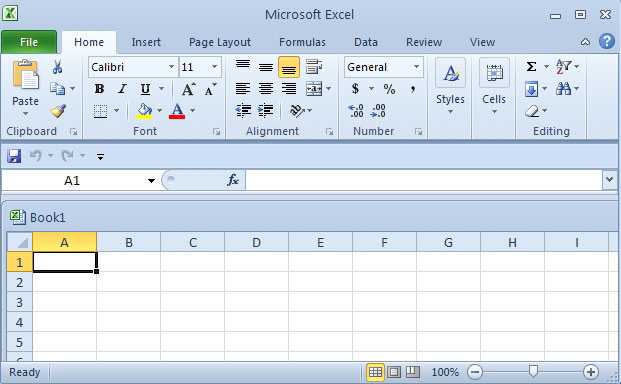Open the General number format dropdown
Viewport: 621px width, 384px height.
point(416,67)
